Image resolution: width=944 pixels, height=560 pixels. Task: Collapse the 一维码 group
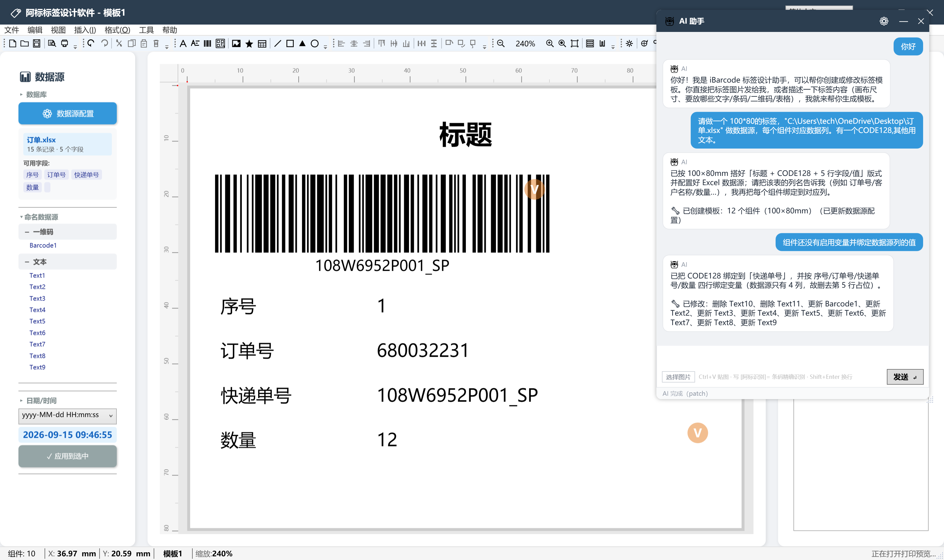click(27, 232)
